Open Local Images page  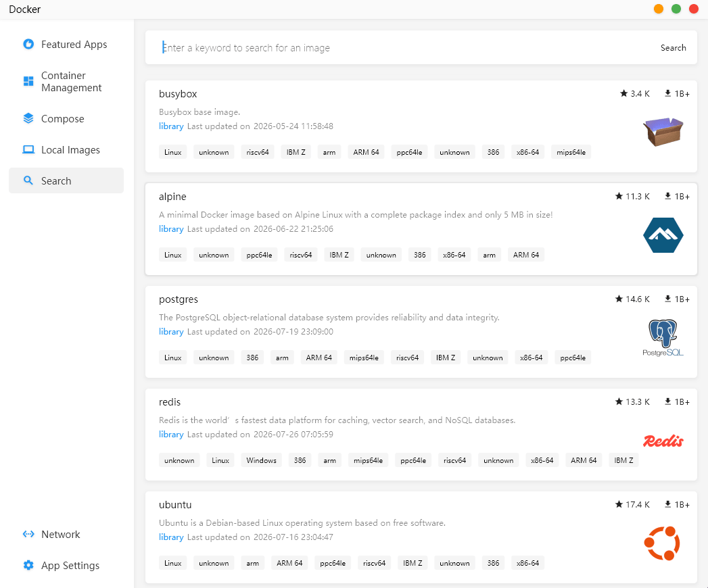coord(66,150)
